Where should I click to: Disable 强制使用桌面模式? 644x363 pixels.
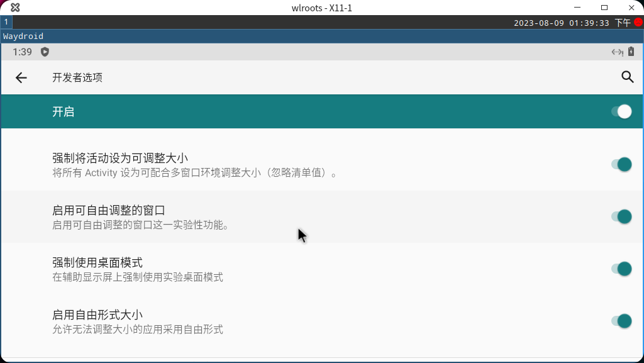[x=622, y=269]
